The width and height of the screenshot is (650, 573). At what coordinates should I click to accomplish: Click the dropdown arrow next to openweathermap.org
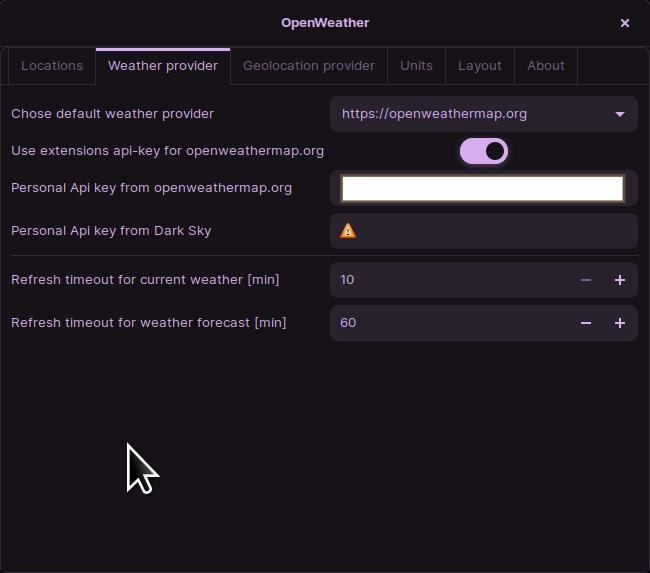pyautogui.click(x=620, y=114)
